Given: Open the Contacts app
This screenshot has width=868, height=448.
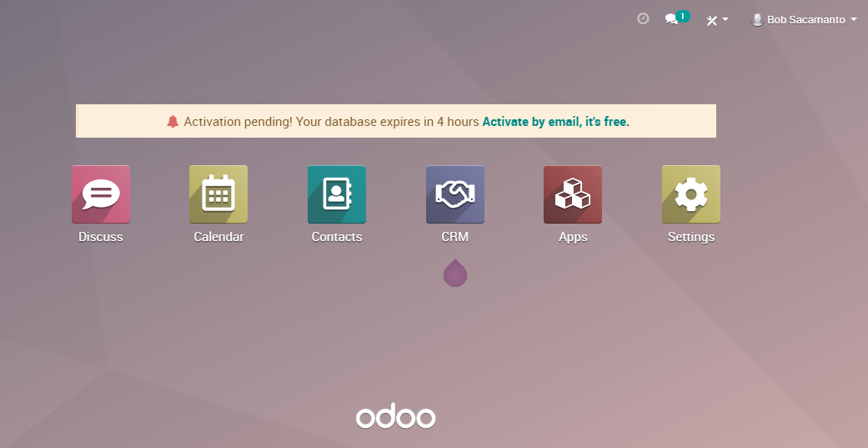Looking at the screenshot, I should (x=337, y=194).
